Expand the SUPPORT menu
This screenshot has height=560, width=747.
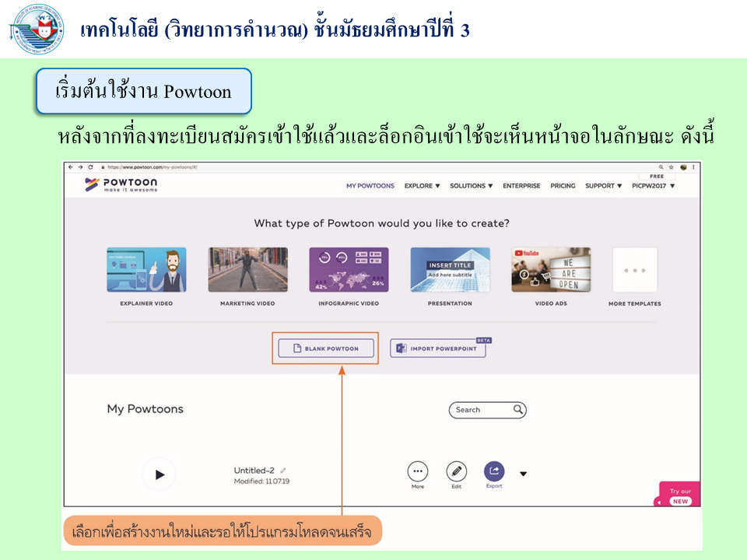[x=604, y=186]
